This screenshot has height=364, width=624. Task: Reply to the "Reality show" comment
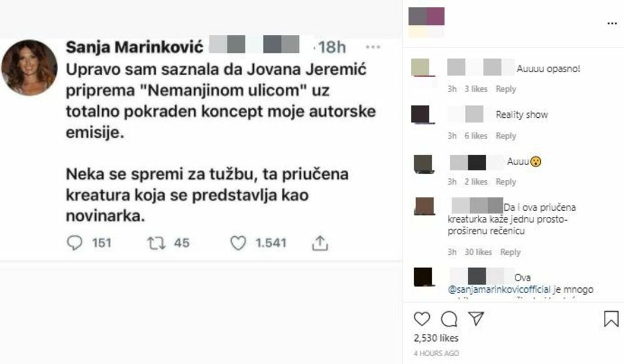click(x=506, y=136)
